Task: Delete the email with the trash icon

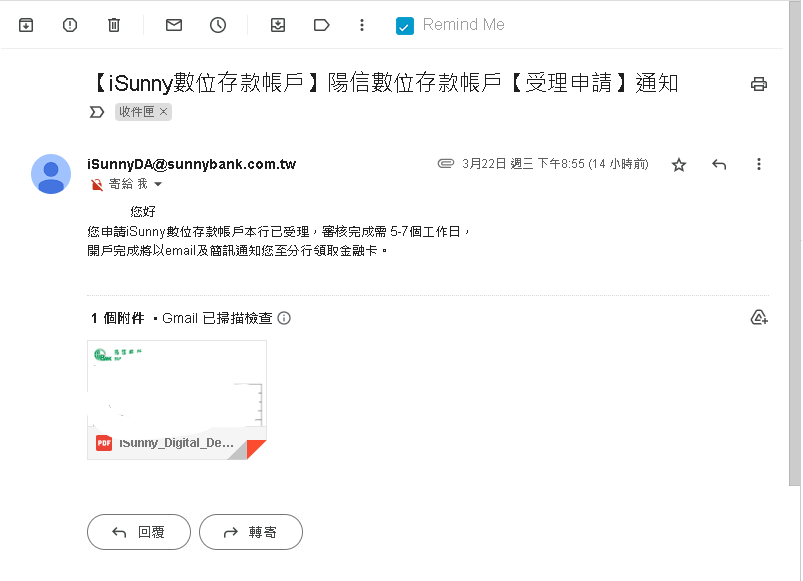Action: tap(113, 25)
